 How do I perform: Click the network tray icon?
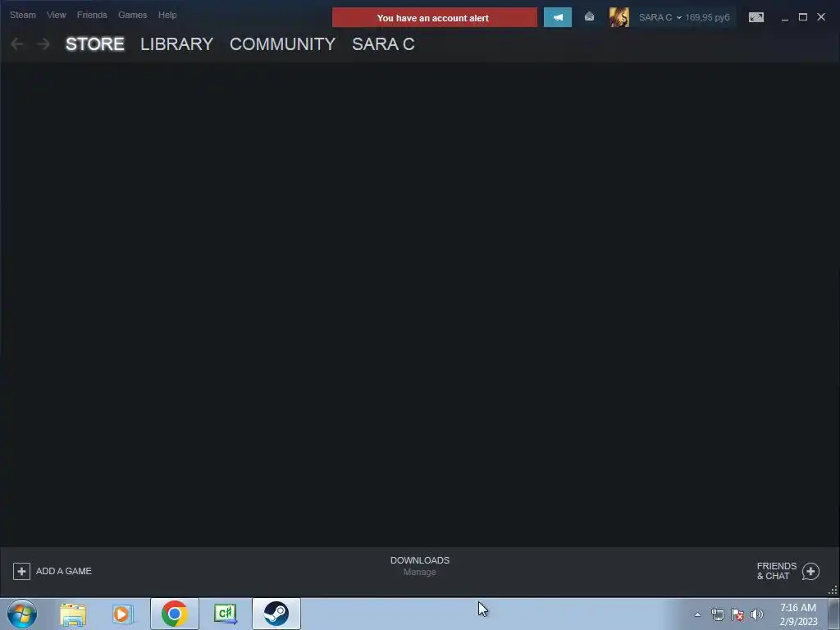pyautogui.click(x=717, y=614)
